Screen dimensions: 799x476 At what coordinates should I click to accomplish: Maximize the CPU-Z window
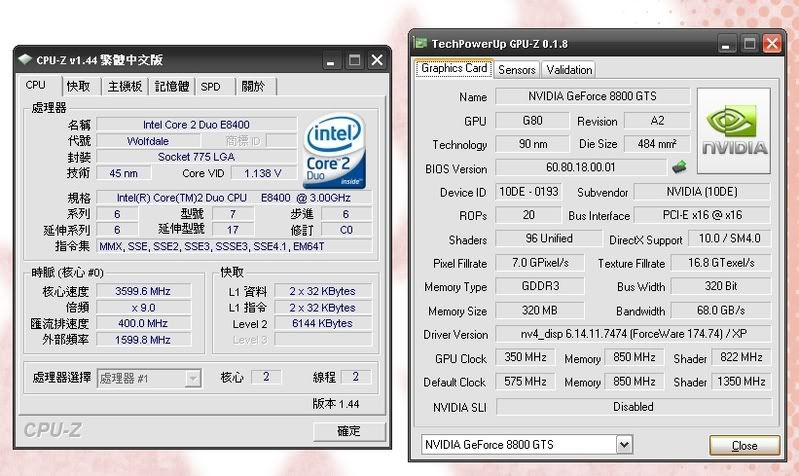coord(354,61)
